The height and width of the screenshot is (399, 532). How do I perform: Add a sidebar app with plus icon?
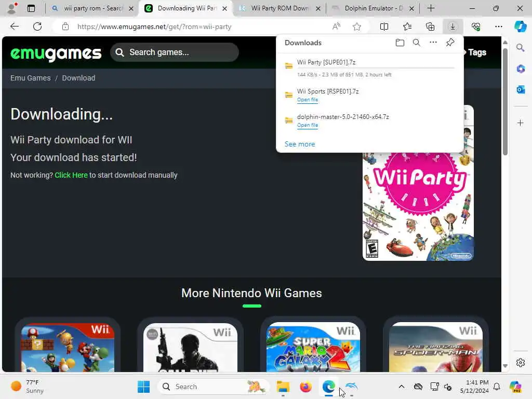tap(521, 123)
